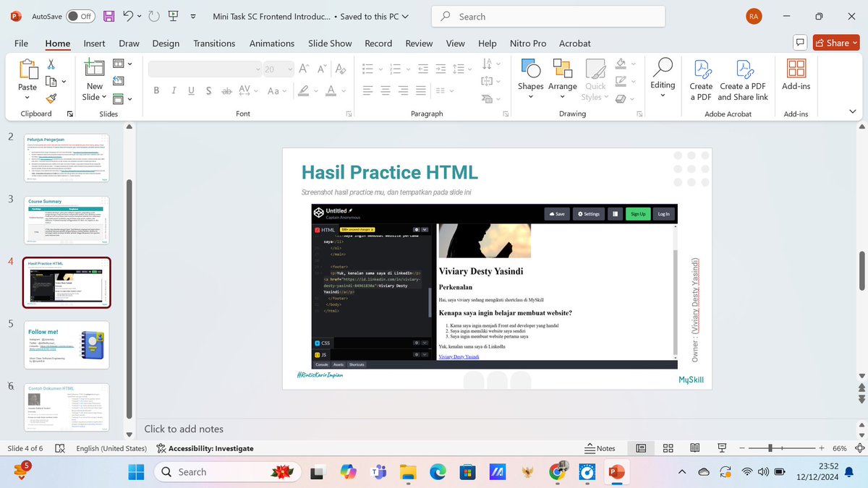This screenshot has height=488, width=868.
Task: Open the Animations tab
Action: coord(272,43)
